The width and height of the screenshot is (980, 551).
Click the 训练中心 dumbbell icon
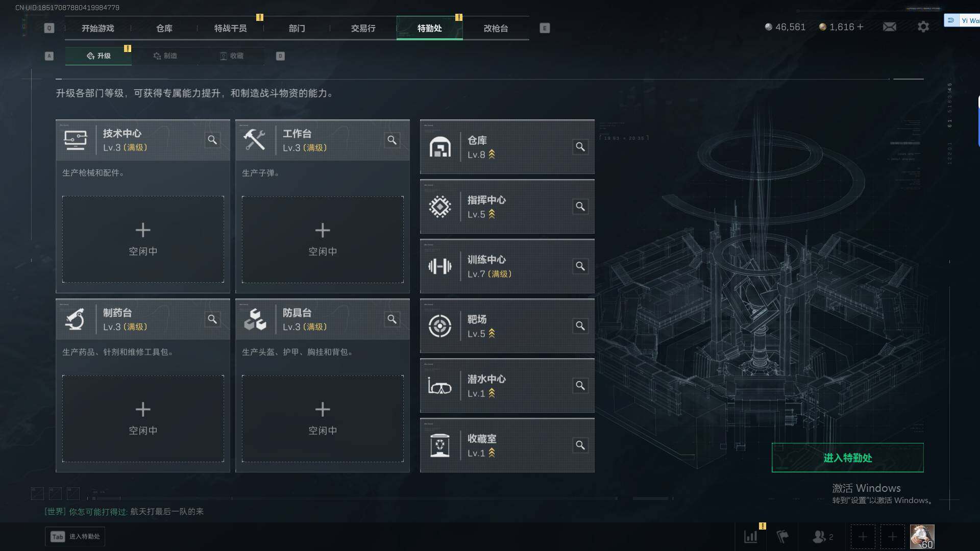(439, 266)
